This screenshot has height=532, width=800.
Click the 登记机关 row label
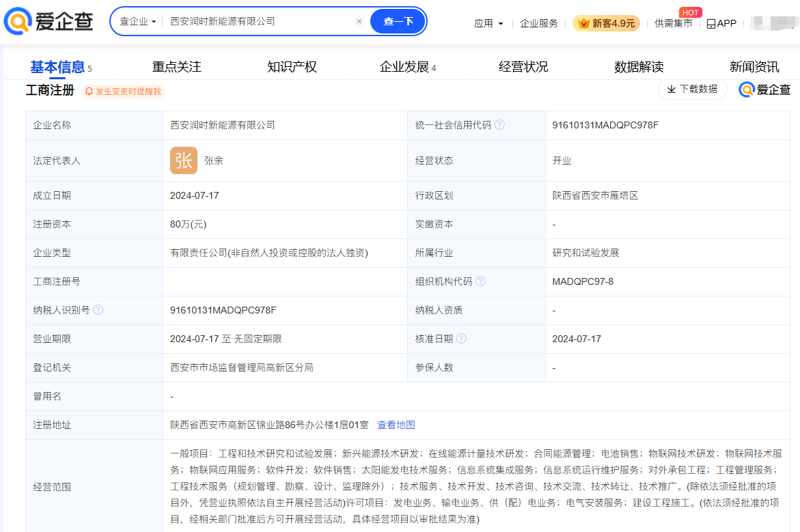(52, 368)
